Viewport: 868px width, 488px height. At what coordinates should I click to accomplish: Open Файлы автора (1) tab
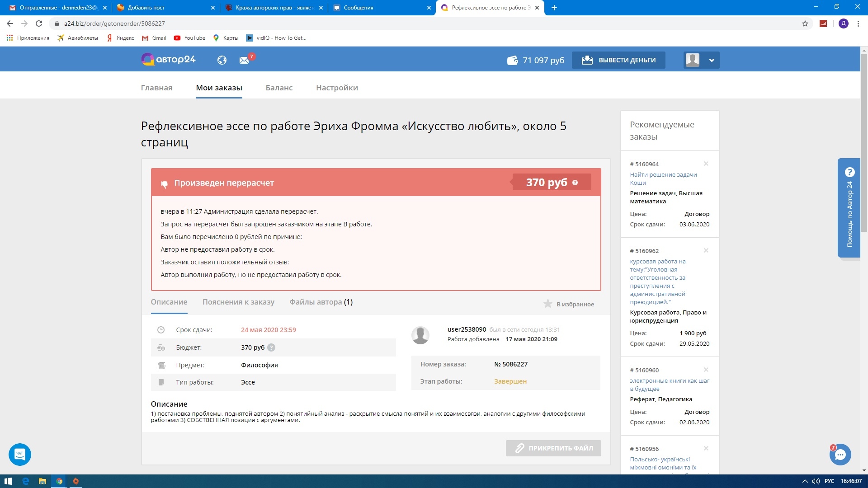[321, 302]
